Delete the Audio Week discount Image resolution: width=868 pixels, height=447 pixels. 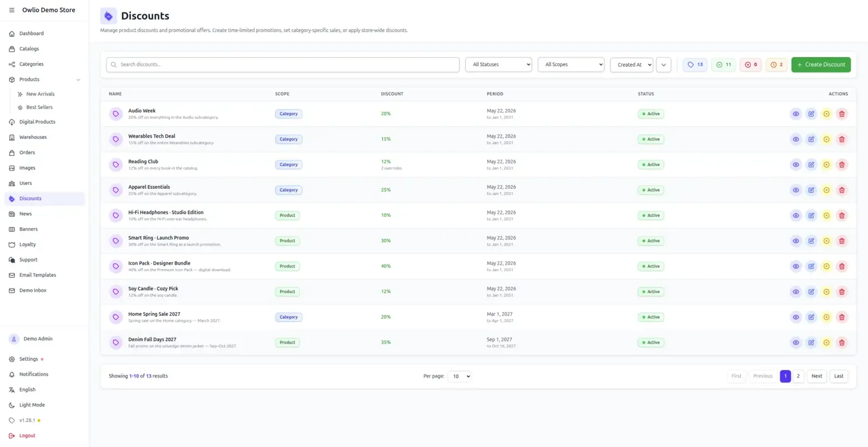[842, 114]
